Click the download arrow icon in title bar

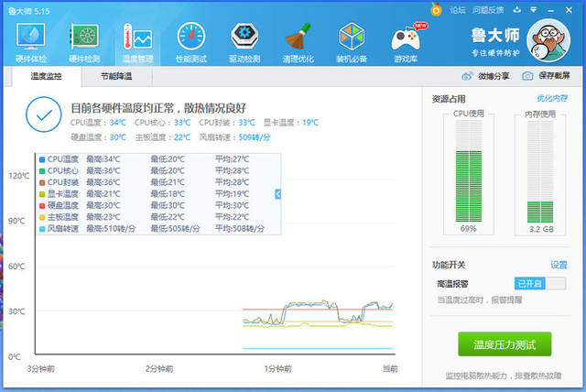517,10
